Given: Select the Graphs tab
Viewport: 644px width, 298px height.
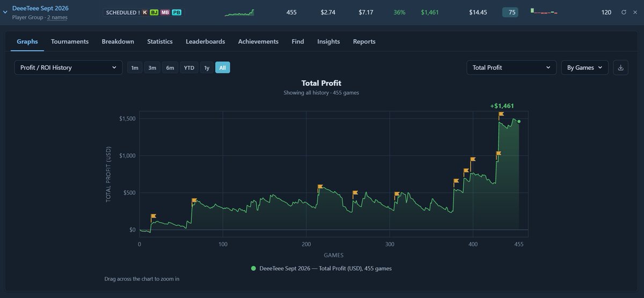Looking at the screenshot, I should [27, 41].
